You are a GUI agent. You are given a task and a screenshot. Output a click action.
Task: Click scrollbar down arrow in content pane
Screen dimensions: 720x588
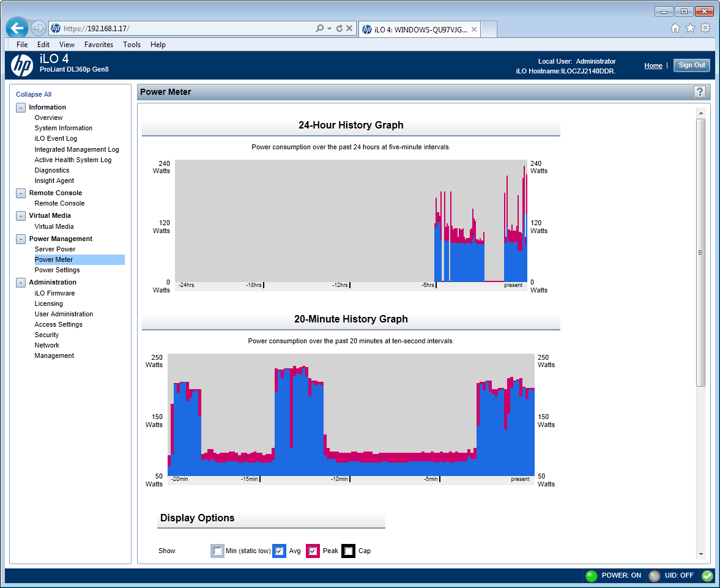700,554
